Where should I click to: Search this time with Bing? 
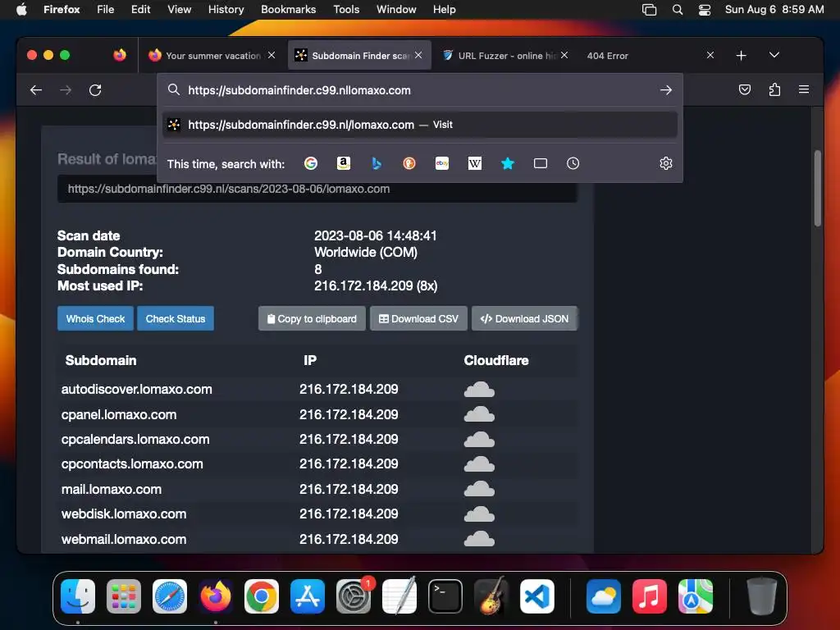[x=377, y=163]
